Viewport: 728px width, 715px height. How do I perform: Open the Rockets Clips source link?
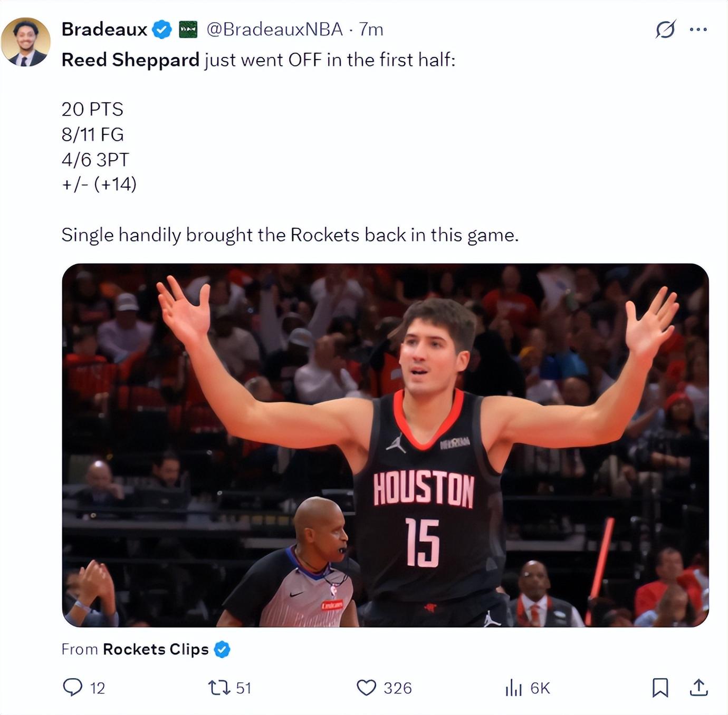point(156,649)
